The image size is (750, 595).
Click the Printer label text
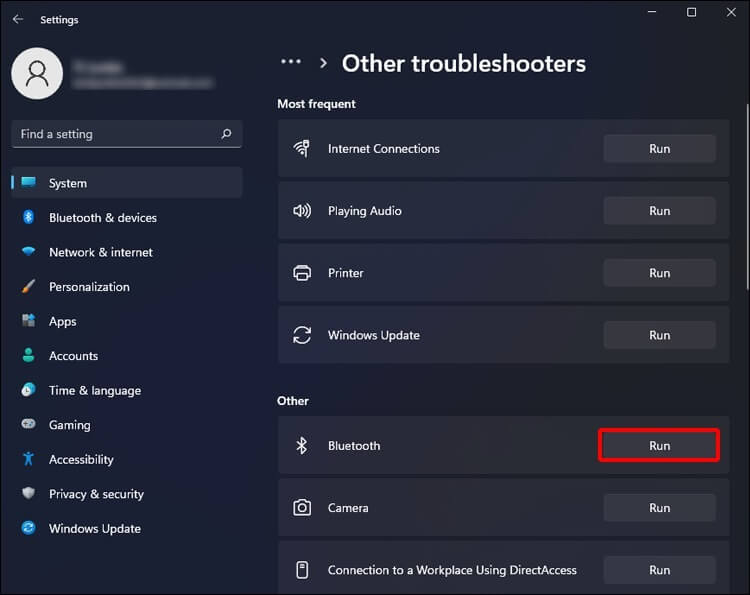click(345, 273)
